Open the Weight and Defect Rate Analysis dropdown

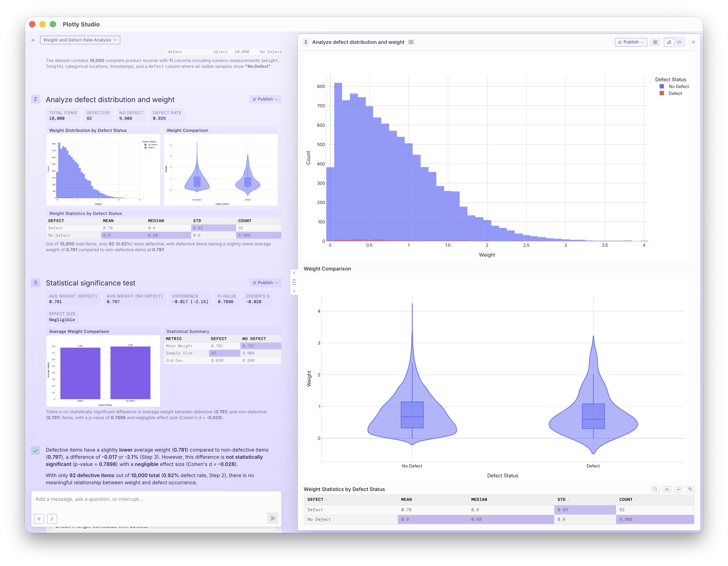coord(80,40)
